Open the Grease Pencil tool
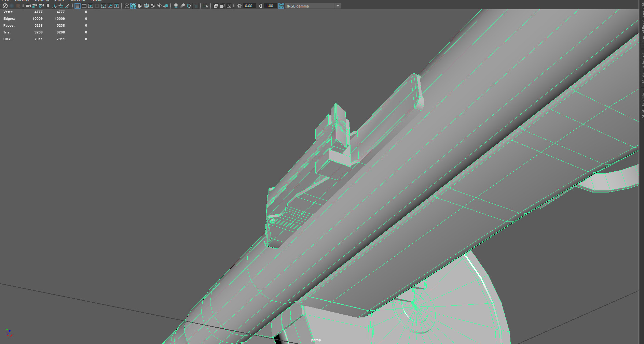Viewport: 644px width, 344px height. click(67, 6)
